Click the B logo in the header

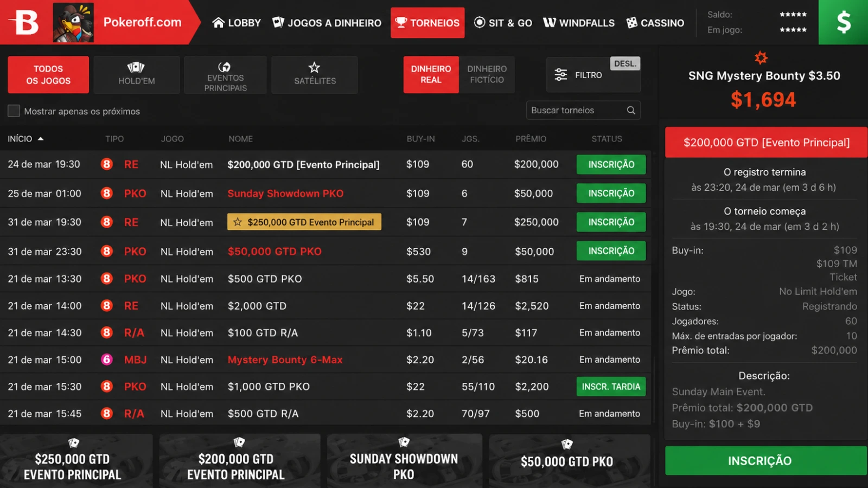click(x=27, y=22)
